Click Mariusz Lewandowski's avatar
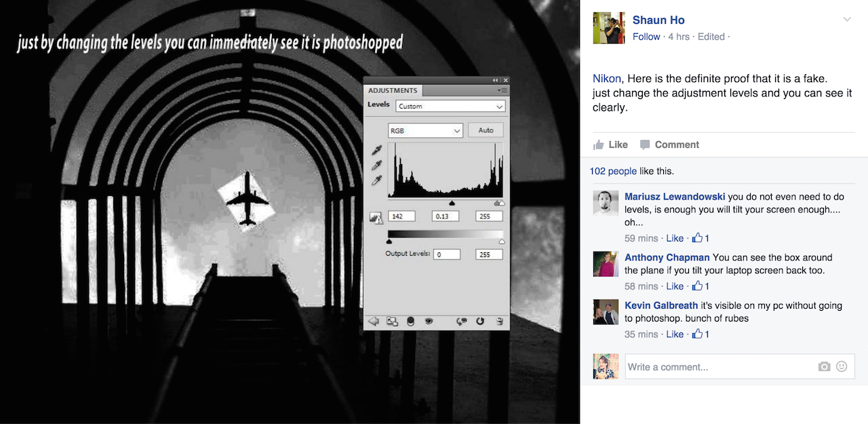This screenshot has height=424, width=868. [x=606, y=203]
